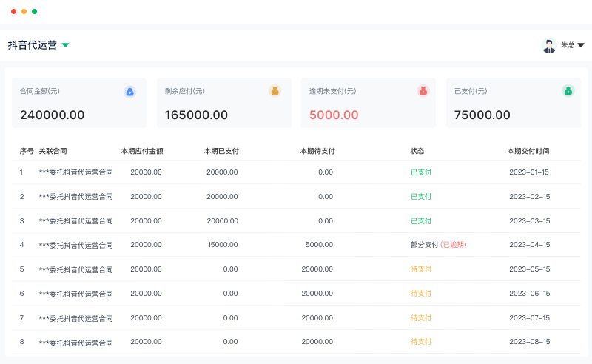Click the user avatar next to 朱总
The image size is (592, 364).
(x=549, y=45)
